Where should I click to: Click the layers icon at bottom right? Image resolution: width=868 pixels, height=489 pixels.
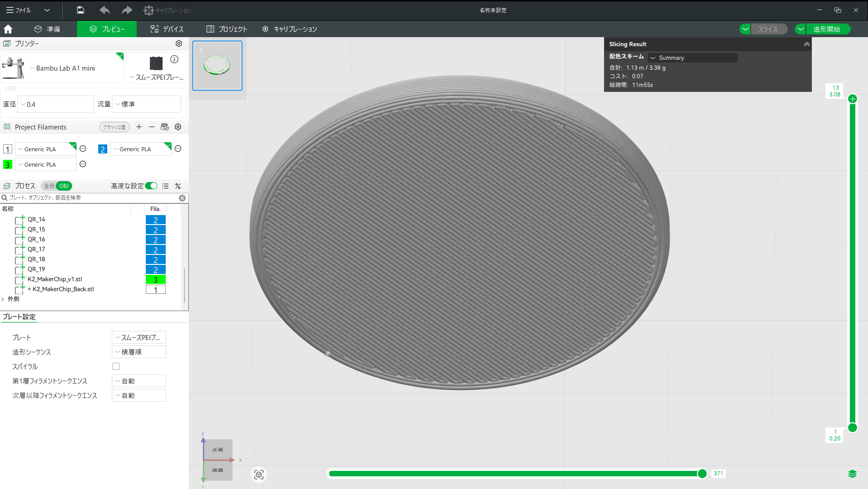tap(852, 474)
